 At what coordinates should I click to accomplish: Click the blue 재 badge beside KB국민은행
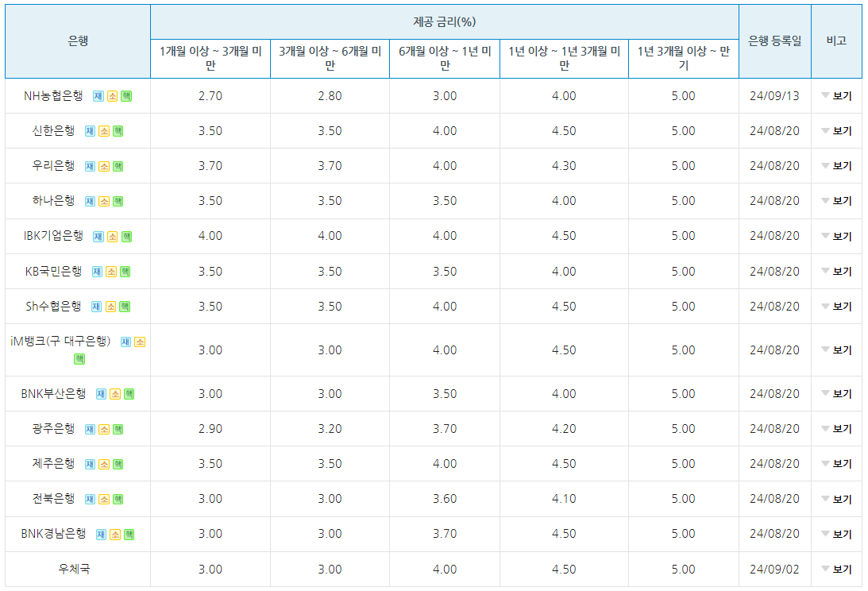click(97, 272)
